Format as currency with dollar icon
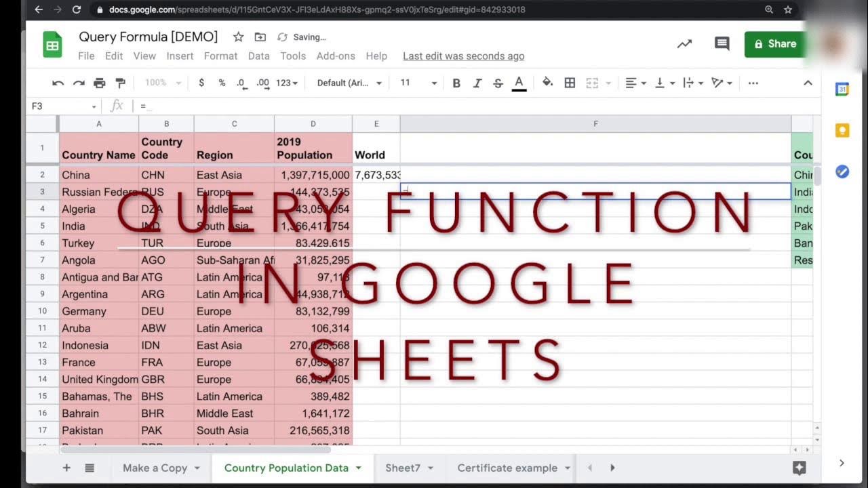The width and height of the screenshot is (868, 488). tap(201, 83)
